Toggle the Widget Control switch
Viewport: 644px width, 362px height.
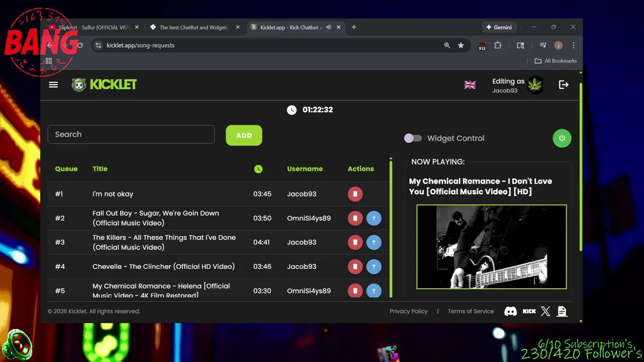[413, 138]
